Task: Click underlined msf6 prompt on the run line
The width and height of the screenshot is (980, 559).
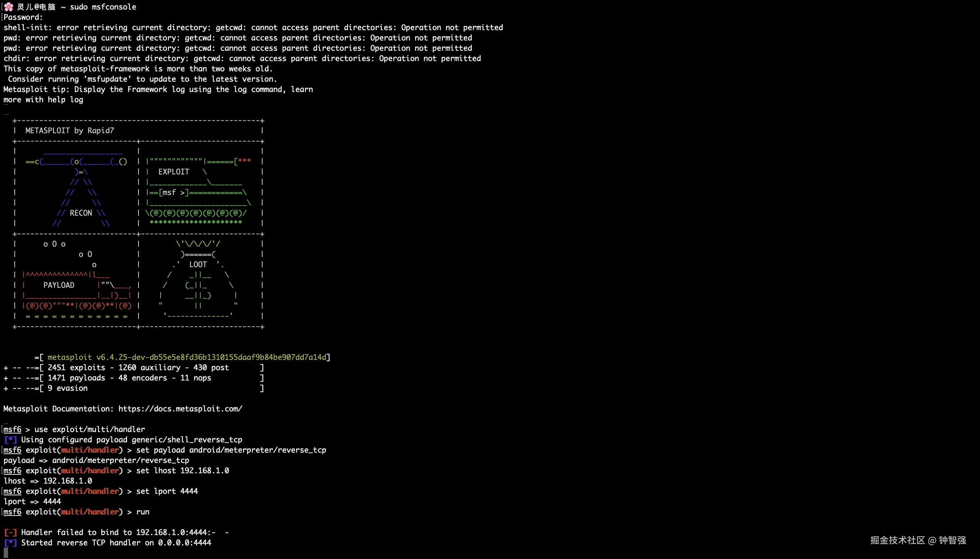Action: [12, 512]
